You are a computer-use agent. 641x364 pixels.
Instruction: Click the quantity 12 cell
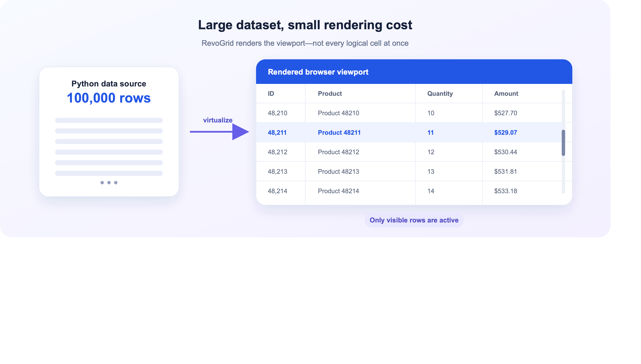coord(449,152)
